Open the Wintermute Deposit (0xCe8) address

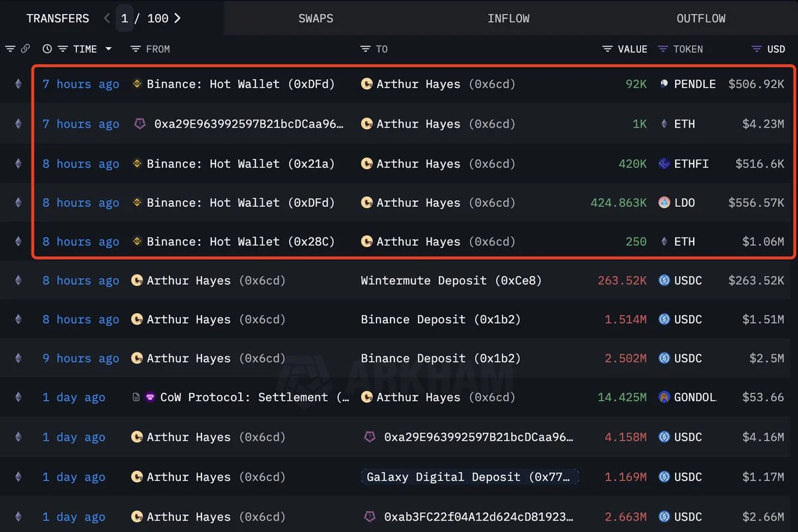(x=451, y=281)
